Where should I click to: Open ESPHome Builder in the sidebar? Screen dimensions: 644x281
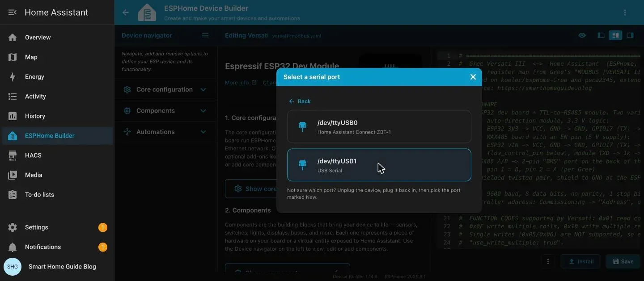57,136
